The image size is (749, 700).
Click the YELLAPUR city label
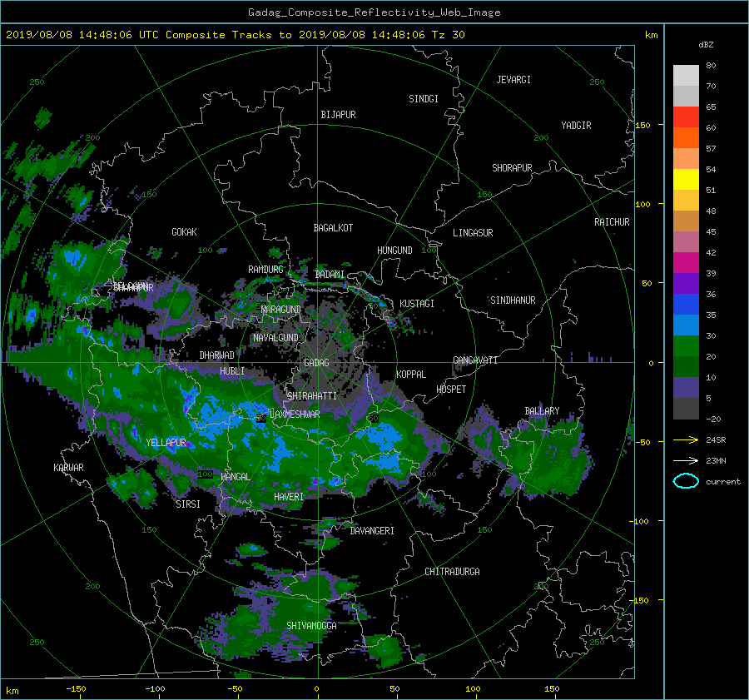pyautogui.click(x=166, y=443)
